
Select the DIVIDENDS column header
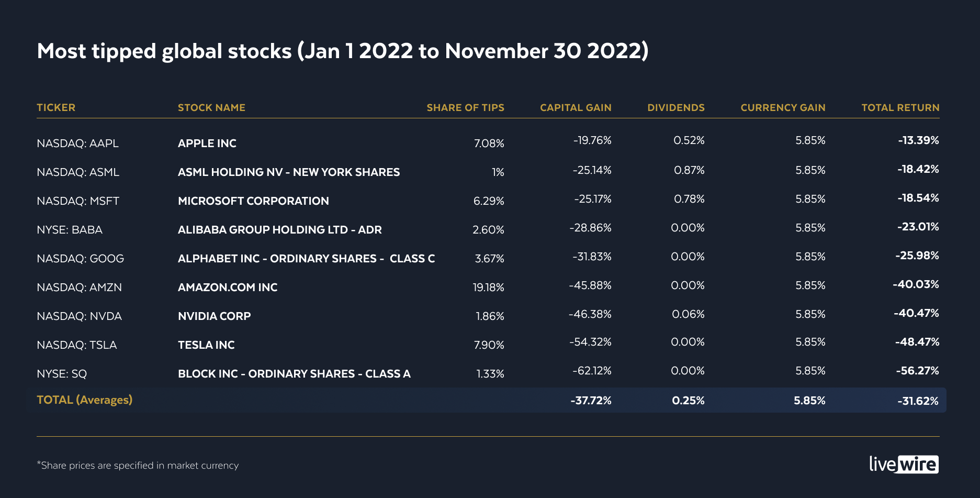[676, 107]
